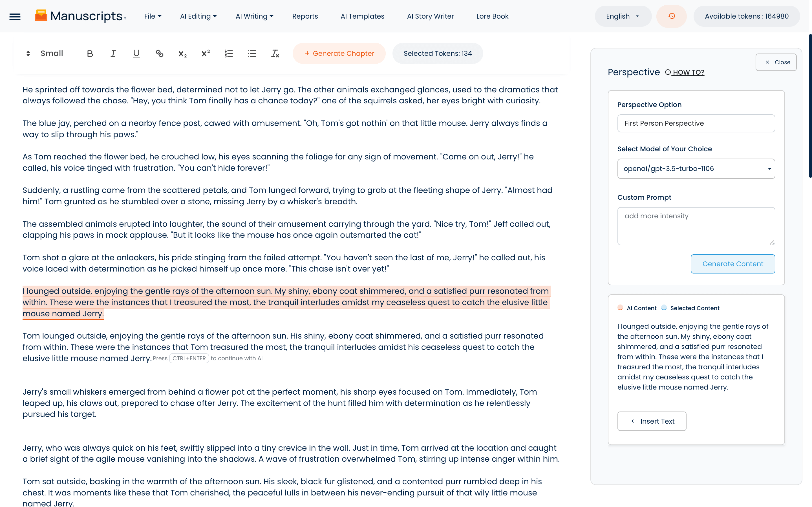812x507 pixels.
Task: Create a bulleted list
Action: pyautogui.click(x=252, y=54)
